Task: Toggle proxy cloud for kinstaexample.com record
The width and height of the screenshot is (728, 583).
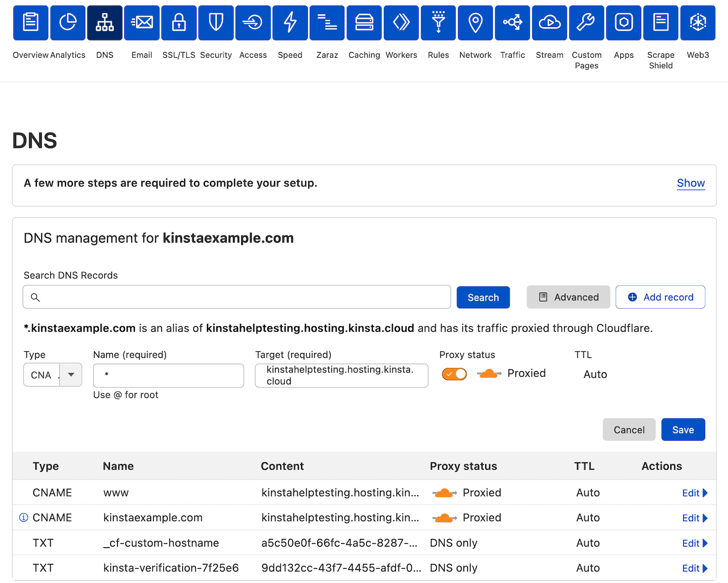Action: 444,518
